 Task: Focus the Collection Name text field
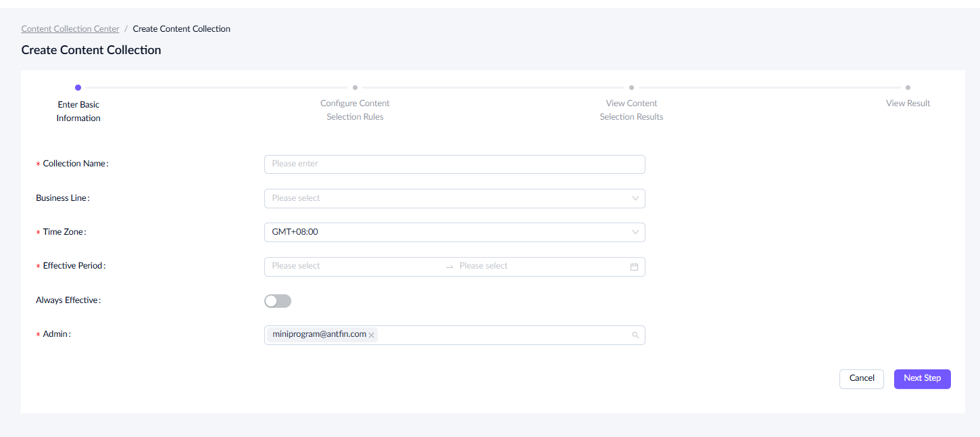click(x=454, y=164)
